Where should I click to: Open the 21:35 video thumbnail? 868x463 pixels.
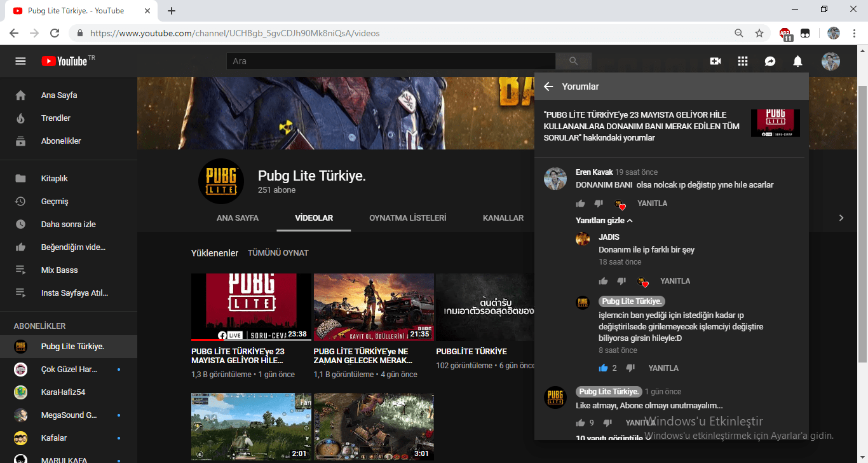(374, 307)
